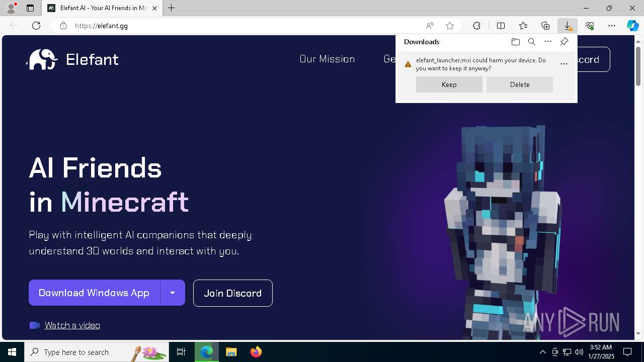The height and width of the screenshot is (362, 644).
Task: Start Read Aloud from address bar
Action: (430, 26)
